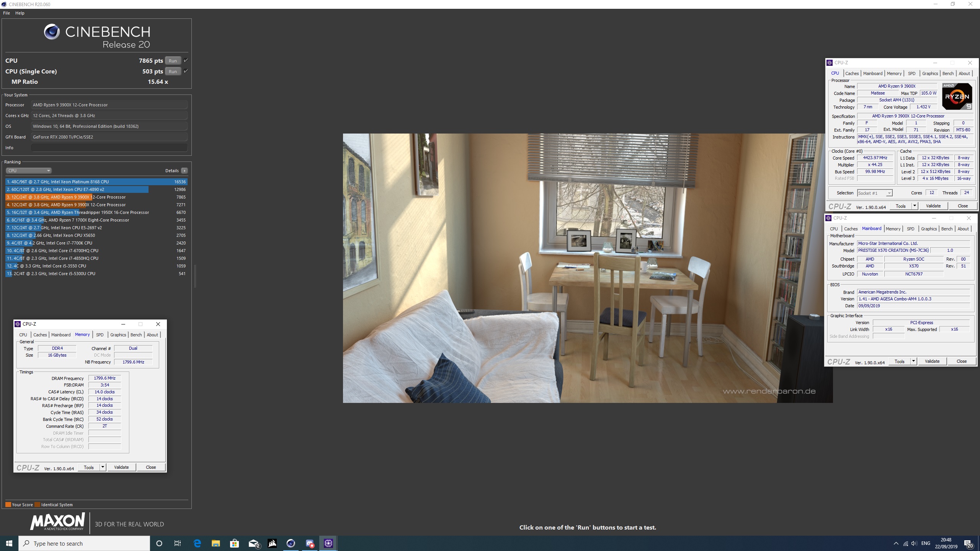Select the Ryzen 7 1700X ranking row
The image size is (980, 551).
click(x=96, y=220)
